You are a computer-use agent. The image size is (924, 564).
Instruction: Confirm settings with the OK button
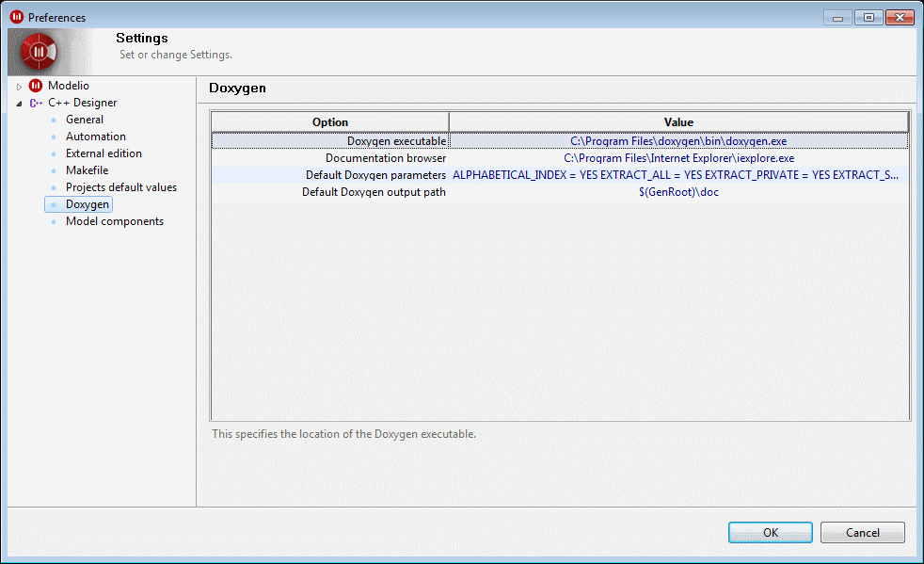pyautogui.click(x=771, y=532)
